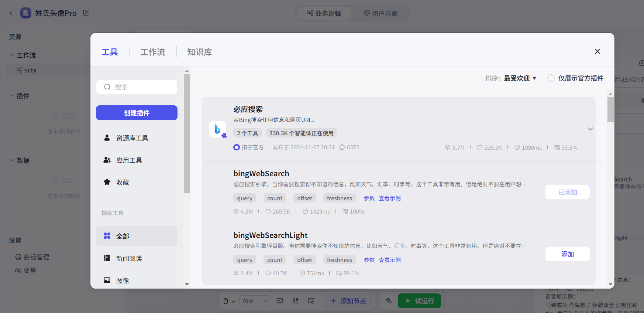Select the sctx workflow item
The image size is (644, 313).
pos(48,70)
